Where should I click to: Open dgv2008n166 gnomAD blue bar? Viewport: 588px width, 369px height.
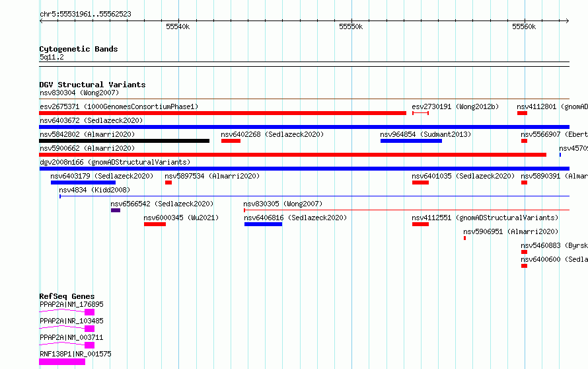304,169
